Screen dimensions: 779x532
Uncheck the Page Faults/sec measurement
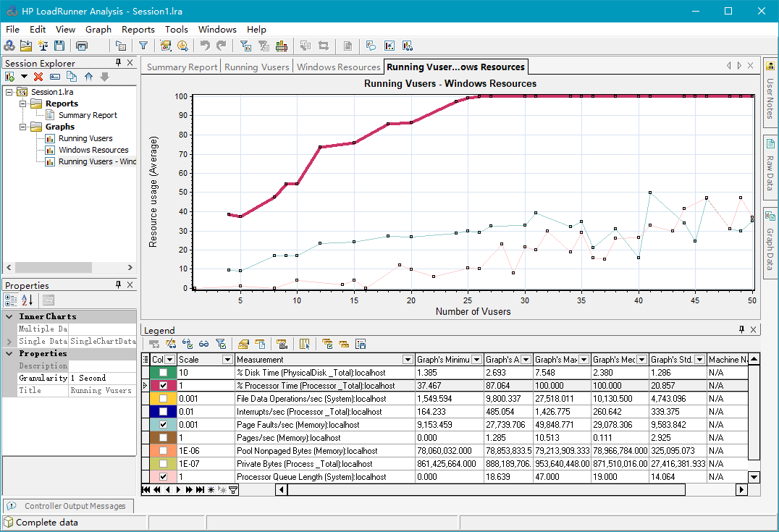163,425
